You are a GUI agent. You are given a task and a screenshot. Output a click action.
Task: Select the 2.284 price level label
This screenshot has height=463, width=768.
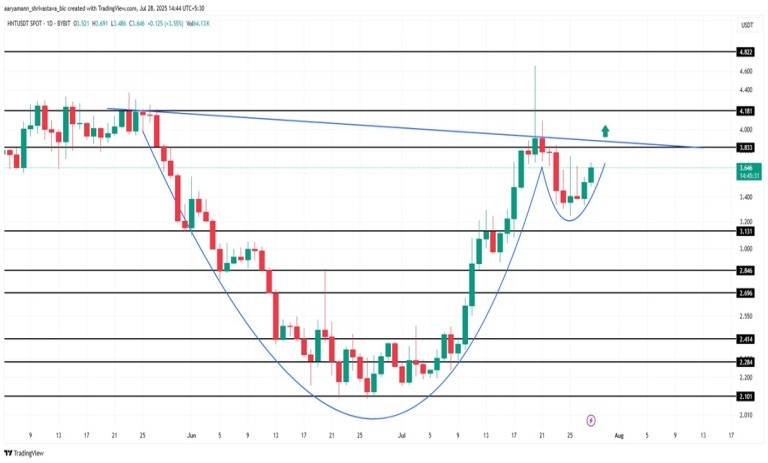pyautogui.click(x=745, y=363)
